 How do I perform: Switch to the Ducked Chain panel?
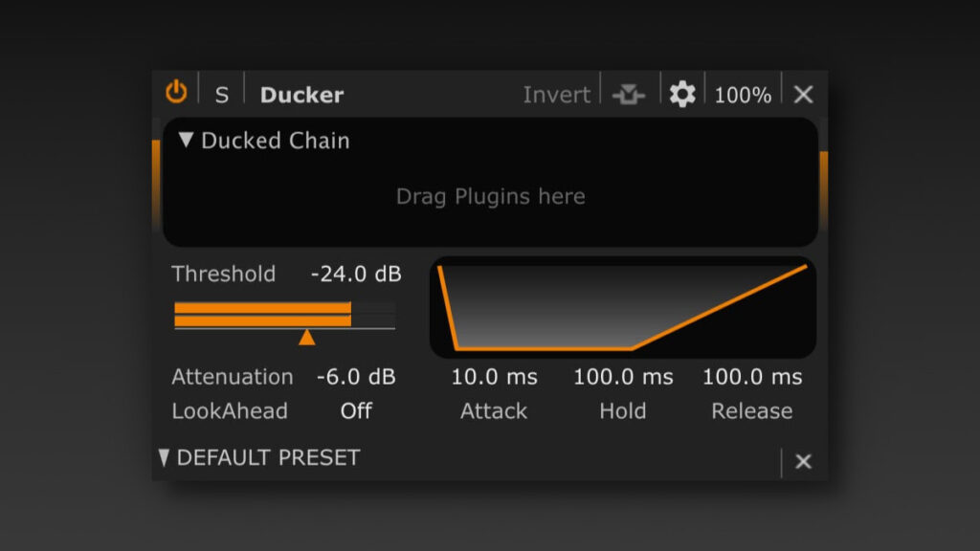(x=276, y=140)
